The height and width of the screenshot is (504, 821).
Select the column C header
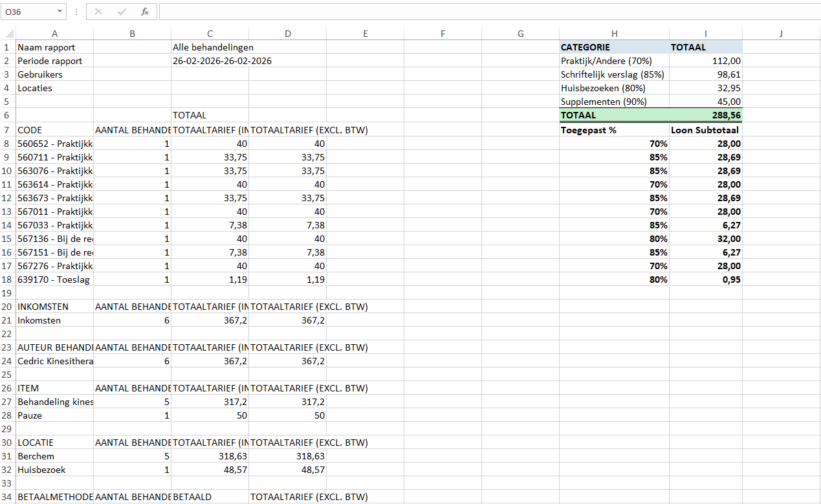[x=210, y=34]
